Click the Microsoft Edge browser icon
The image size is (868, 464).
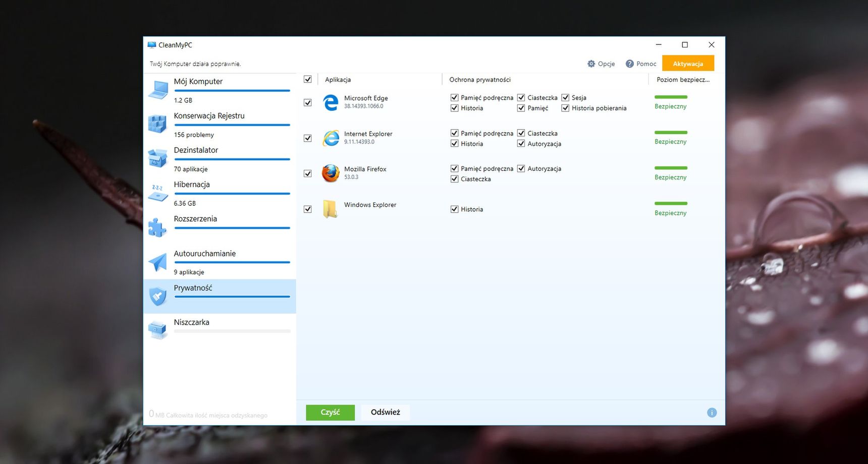[331, 102]
